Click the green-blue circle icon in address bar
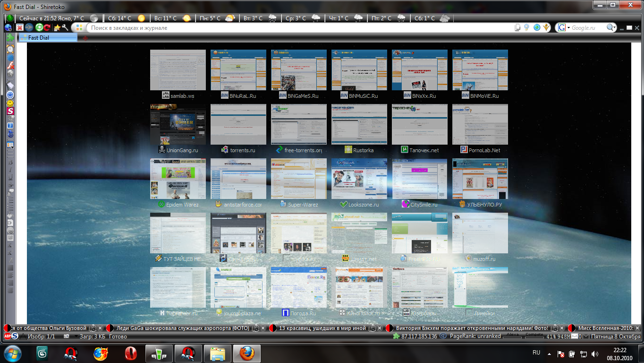Screen dimensions: 644x363 [537, 27]
